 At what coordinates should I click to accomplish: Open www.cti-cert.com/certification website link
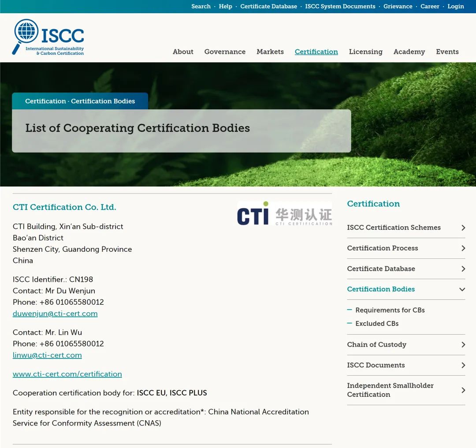pyautogui.click(x=67, y=374)
